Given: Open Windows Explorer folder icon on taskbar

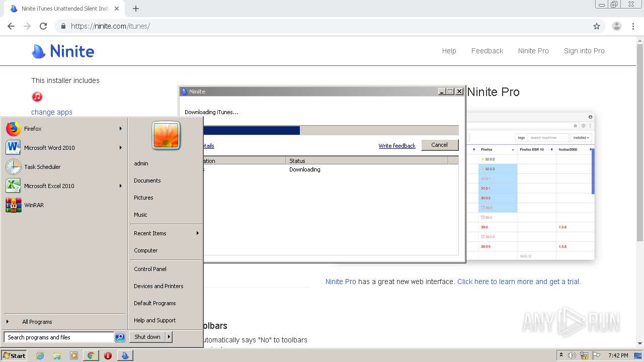Looking at the screenshot, I should pos(57,355).
